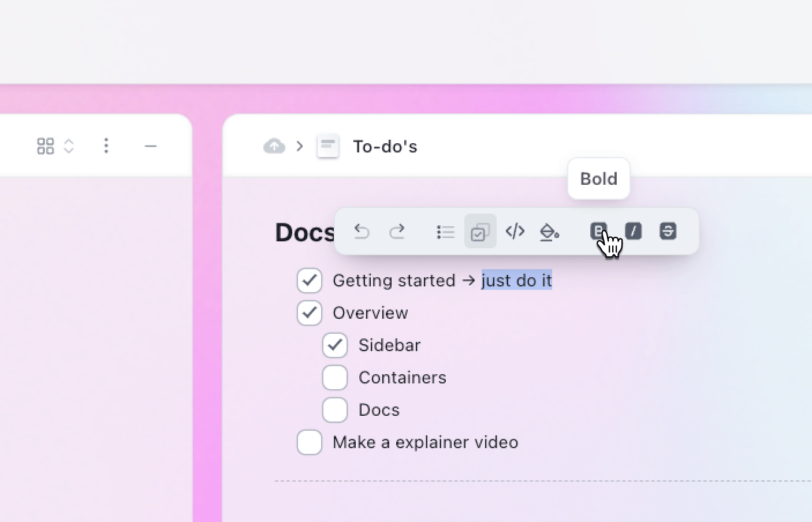Collapse the sidebar with the minus icon
The width and height of the screenshot is (812, 522).
151,146
